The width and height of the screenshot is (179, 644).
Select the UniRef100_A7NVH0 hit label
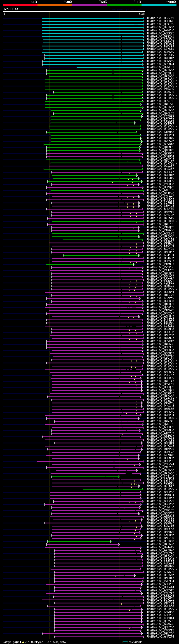click(x=161, y=30)
